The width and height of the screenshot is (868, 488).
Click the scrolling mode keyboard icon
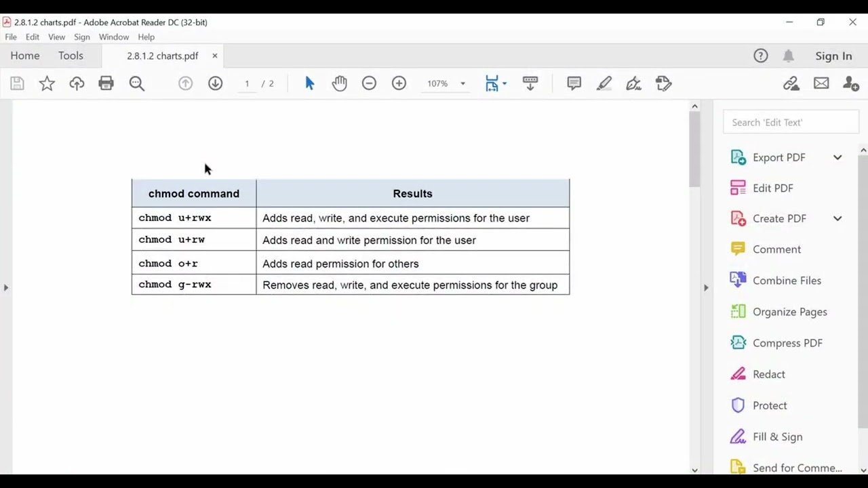coord(530,83)
